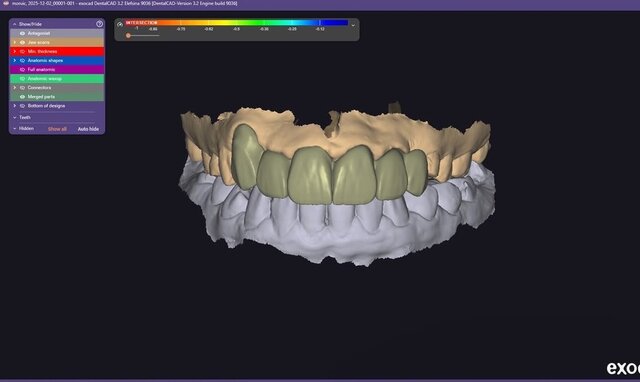
Task: Click the Show all link
Action: (57, 129)
